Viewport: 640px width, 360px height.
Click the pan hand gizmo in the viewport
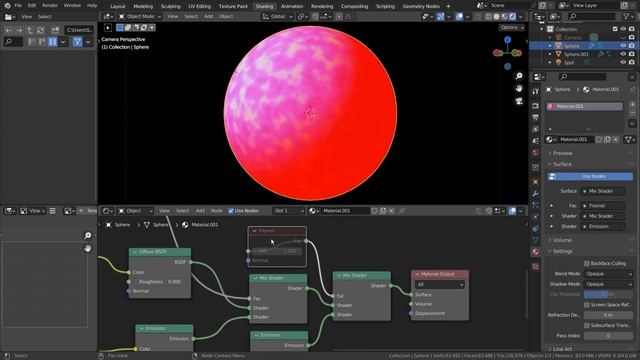[519, 88]
